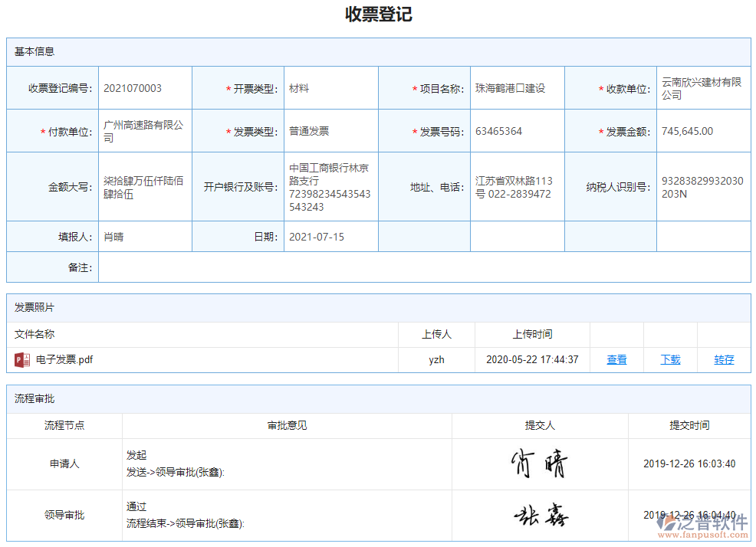
Task: Click 张鑫's handwritten signature image
Action: click(541, 515)
